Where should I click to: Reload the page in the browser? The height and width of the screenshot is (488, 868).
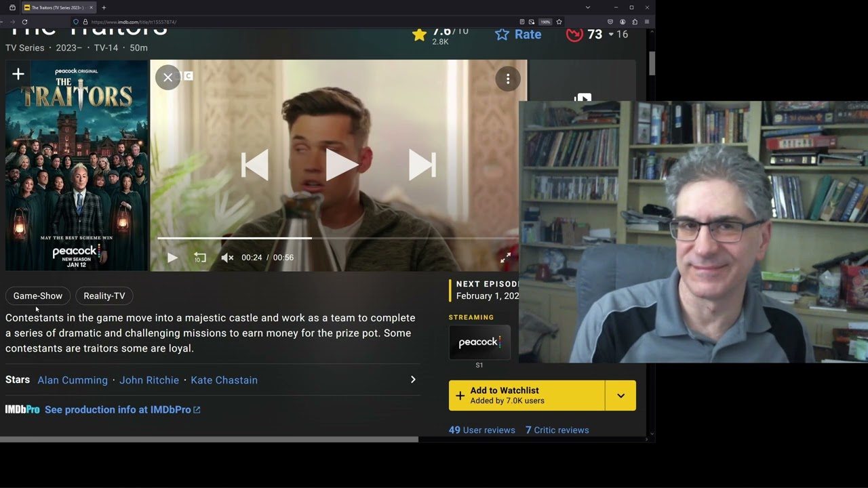[x=24, y=22]
